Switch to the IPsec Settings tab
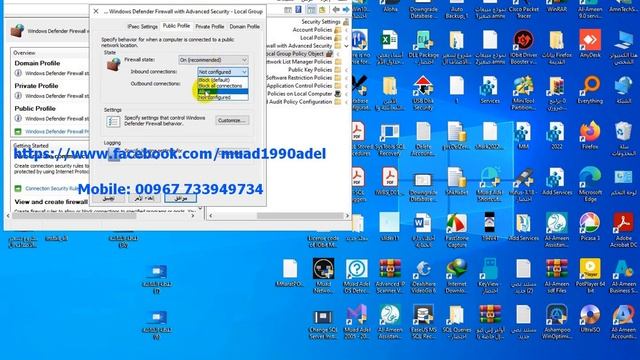The width and height of the screenshot is (640, 360). pos(142,26)
